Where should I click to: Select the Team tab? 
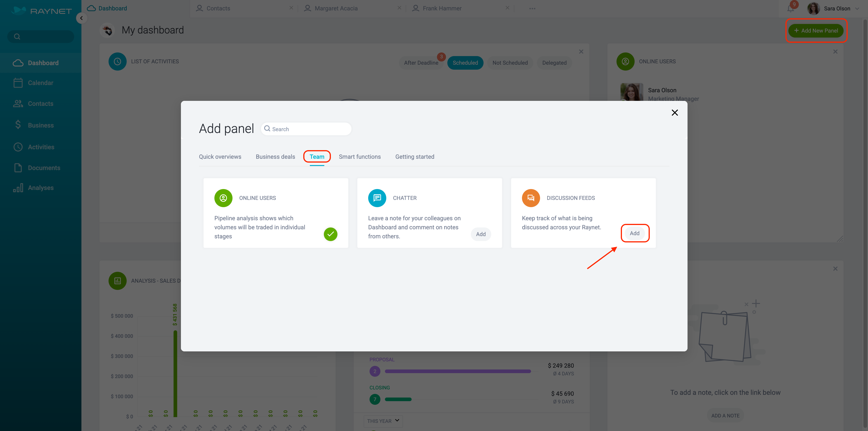[317, 157]
